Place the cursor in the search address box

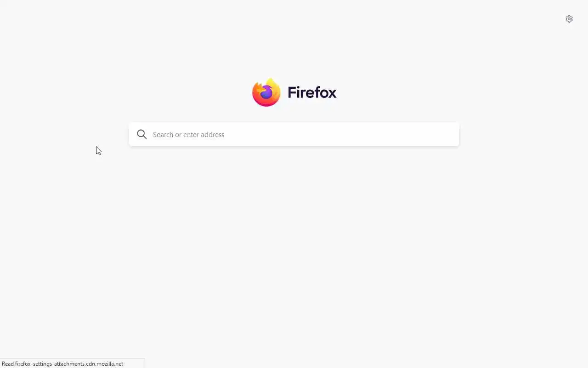coord(294,134)
